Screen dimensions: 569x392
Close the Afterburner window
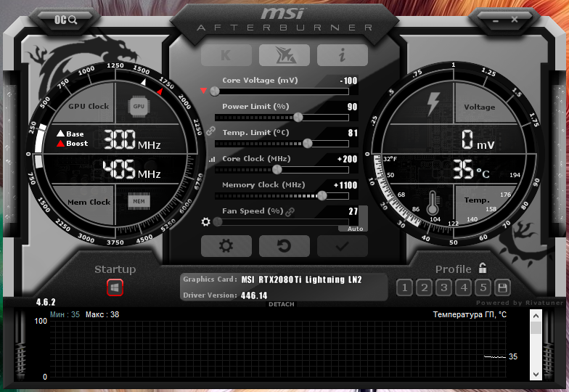click(x=515, y=19)
